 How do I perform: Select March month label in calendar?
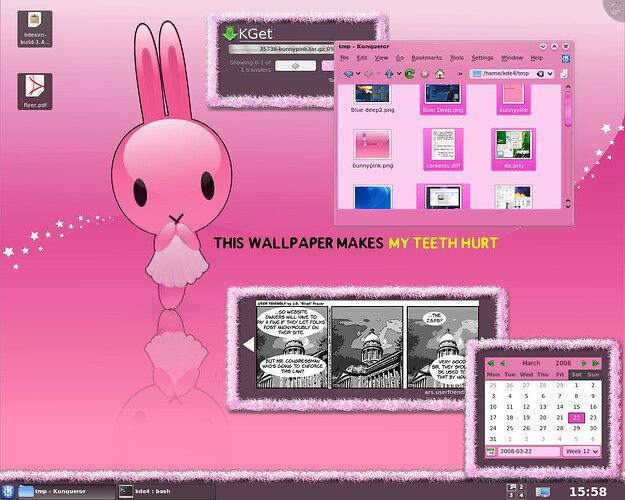coord(531,363)
